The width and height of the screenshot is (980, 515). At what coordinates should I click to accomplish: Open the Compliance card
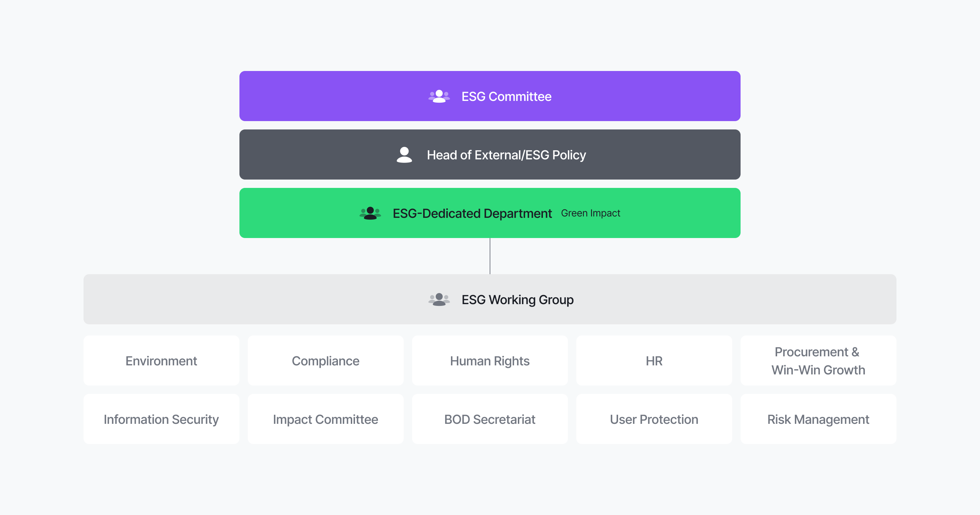click(x=326, y=361)
